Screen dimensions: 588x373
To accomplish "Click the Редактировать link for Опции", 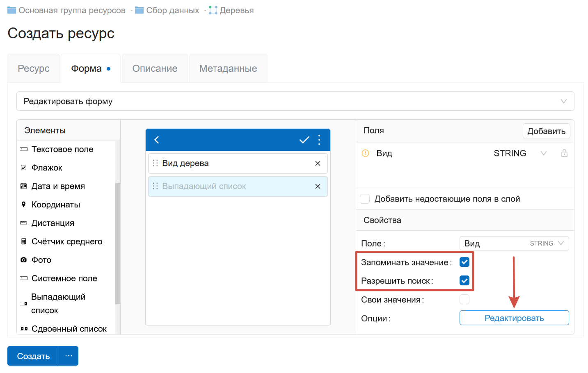I will (x=514, y=318).
